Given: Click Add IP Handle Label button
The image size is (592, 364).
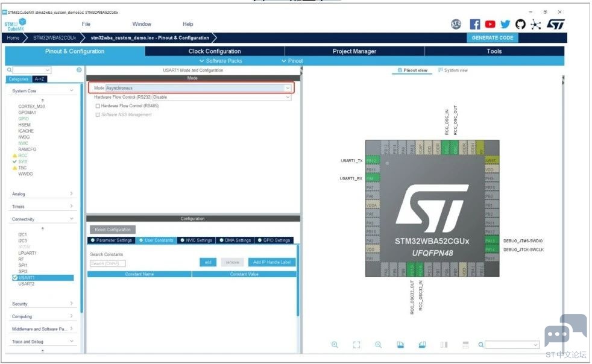Looking at the screenshot, I should (272, 262).
